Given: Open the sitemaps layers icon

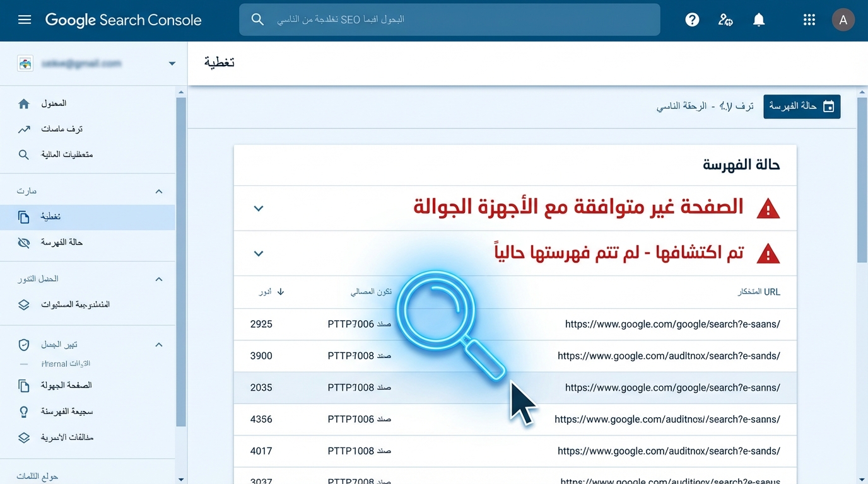Looking at the screenshot, I should point(25,304).
